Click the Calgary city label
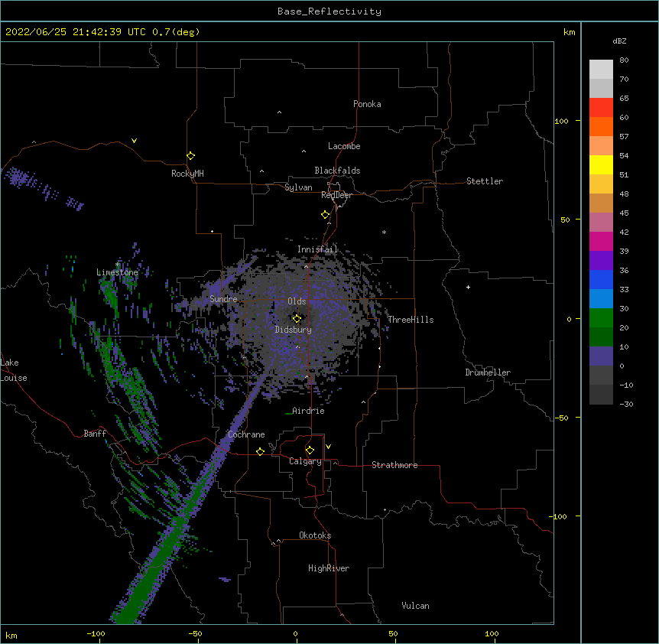The image size is (659, 644). (x=305, y=461)
